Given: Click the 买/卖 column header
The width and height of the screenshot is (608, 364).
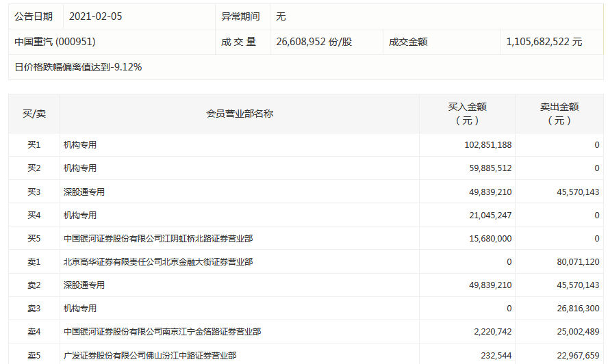Looking at the screenshot, I should [x=34, y=114].
